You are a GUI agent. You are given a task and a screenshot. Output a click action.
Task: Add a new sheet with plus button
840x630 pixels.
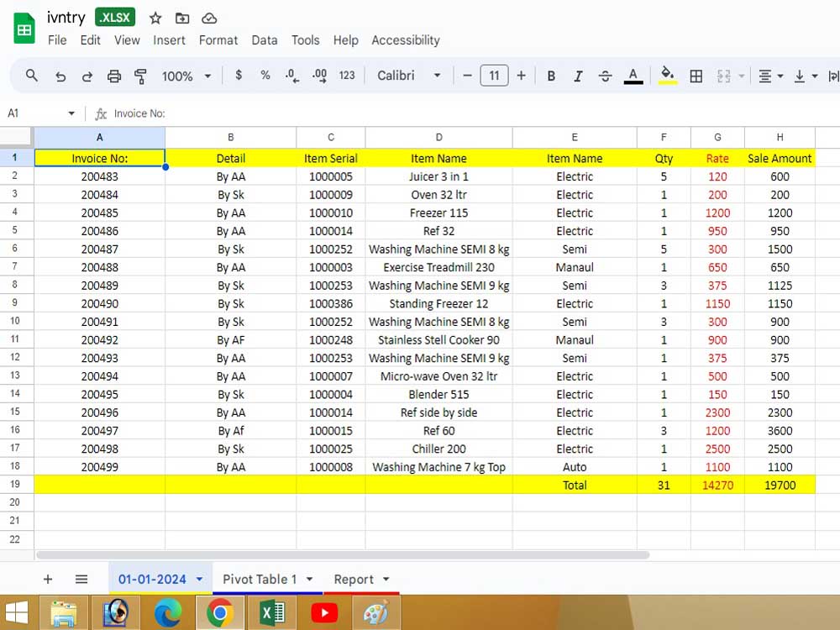click(48, 579)
